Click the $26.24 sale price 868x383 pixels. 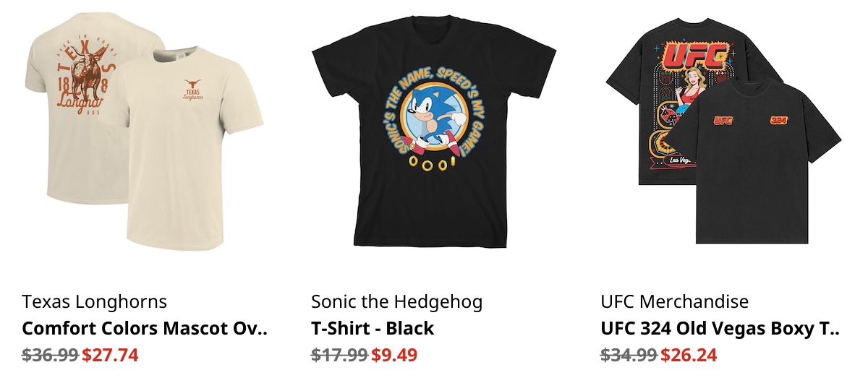click(689, 355)
